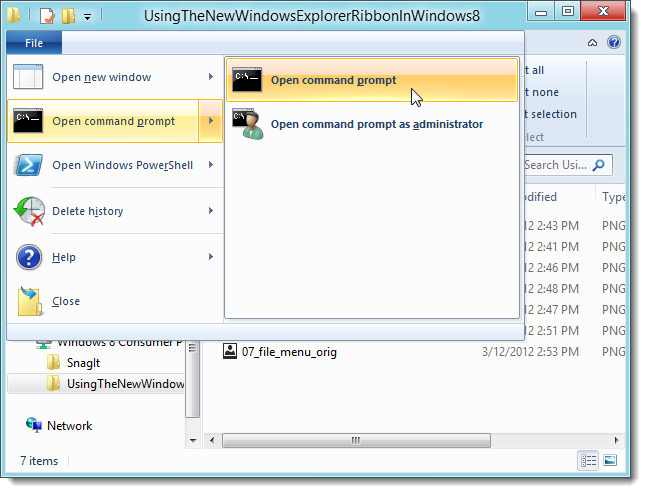Expand the Open new window submenu arrow

[211, 77]
